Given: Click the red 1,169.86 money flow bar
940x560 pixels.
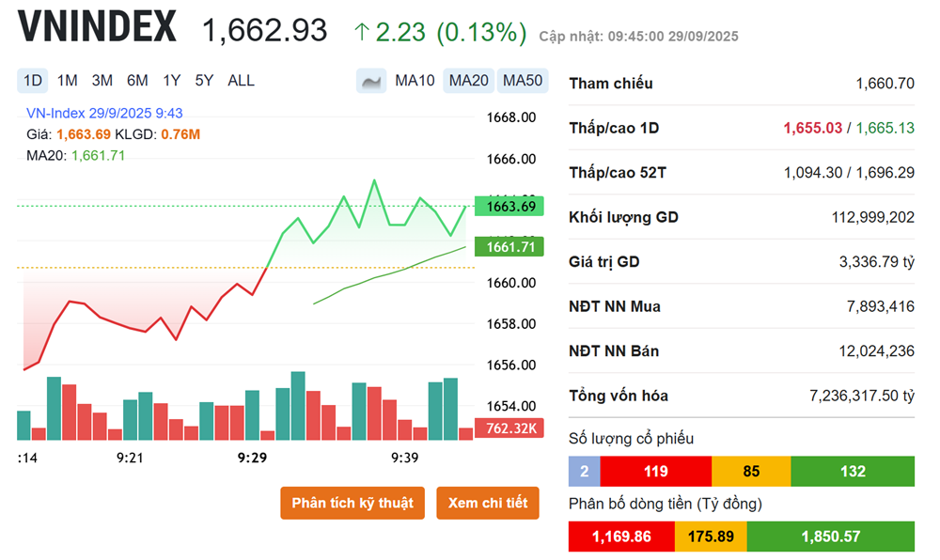Looking at the screenshot, I should coord(621,537).
